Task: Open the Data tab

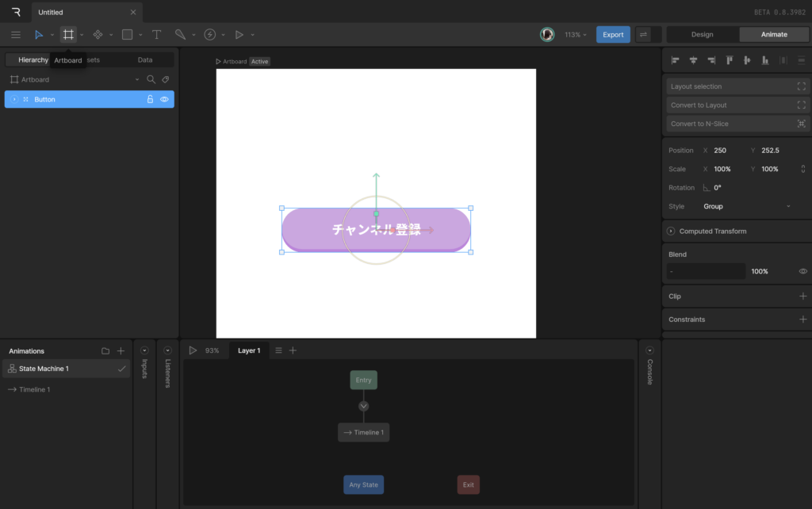Action: 145,60
